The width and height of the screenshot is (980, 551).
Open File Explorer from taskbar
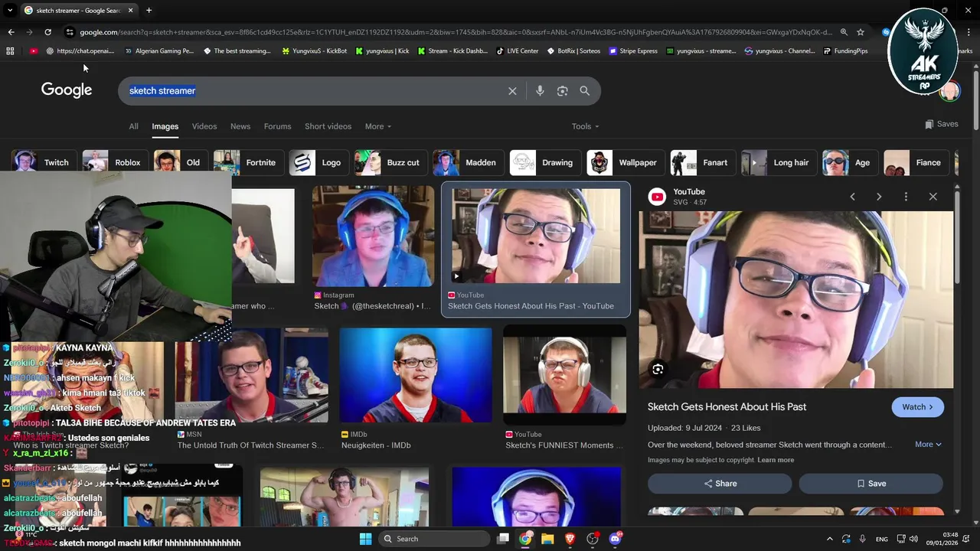pyautogui.click(x=547, y=539)
